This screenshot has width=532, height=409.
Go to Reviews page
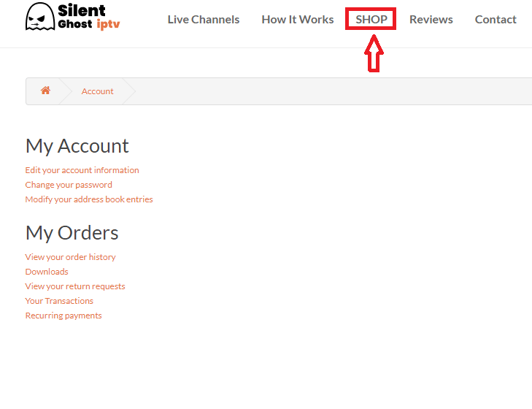coord(431,20)
